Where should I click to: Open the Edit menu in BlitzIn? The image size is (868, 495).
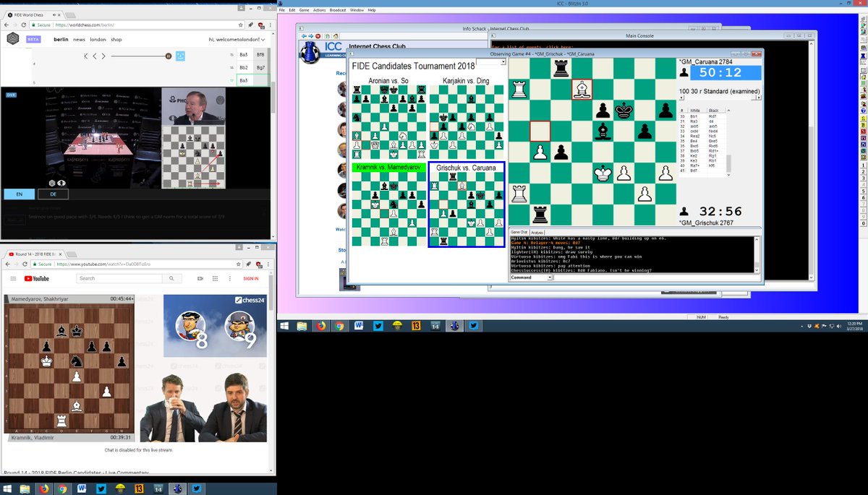coord(292,10)
